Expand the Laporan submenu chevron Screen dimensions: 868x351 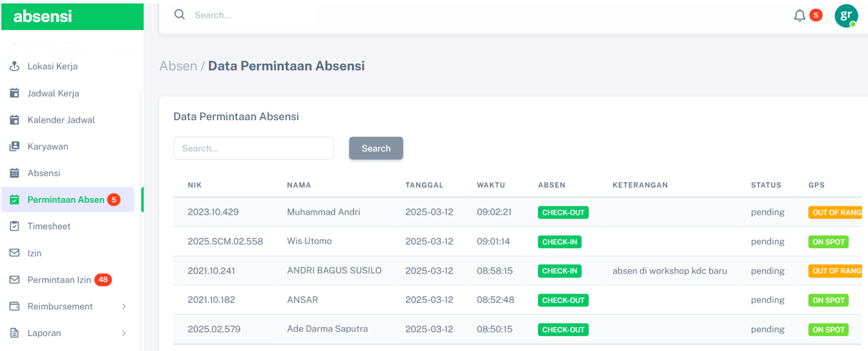tap(124, 333)
